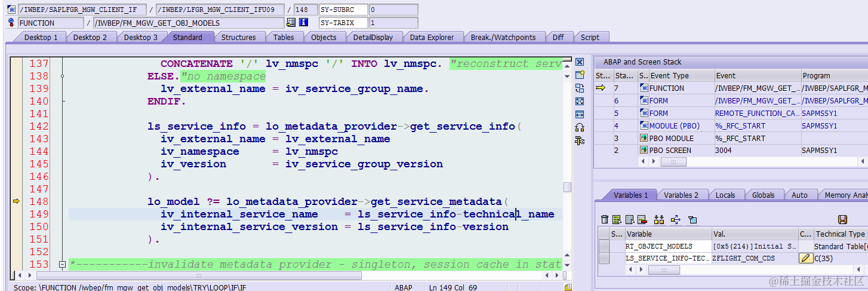The height and width of the screenshot is (291, 868).
Task: Click the horizontal maximize tool icon
Action: click(x=579, y=114)
